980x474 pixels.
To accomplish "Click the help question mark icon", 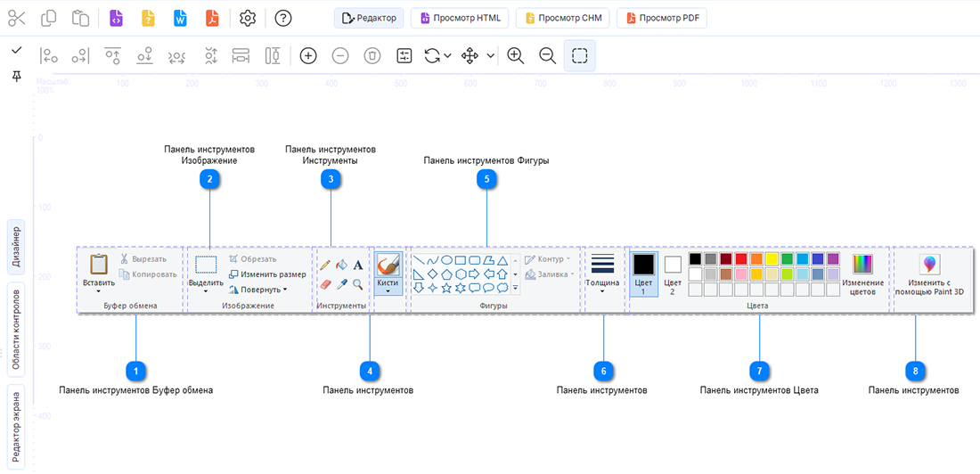I will 283,18.
